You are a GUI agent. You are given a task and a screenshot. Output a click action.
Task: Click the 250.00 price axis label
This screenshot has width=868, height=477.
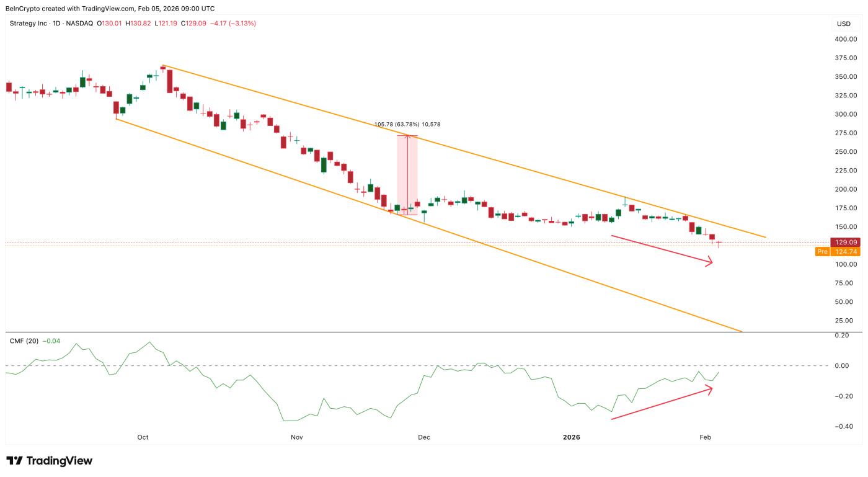846,152
